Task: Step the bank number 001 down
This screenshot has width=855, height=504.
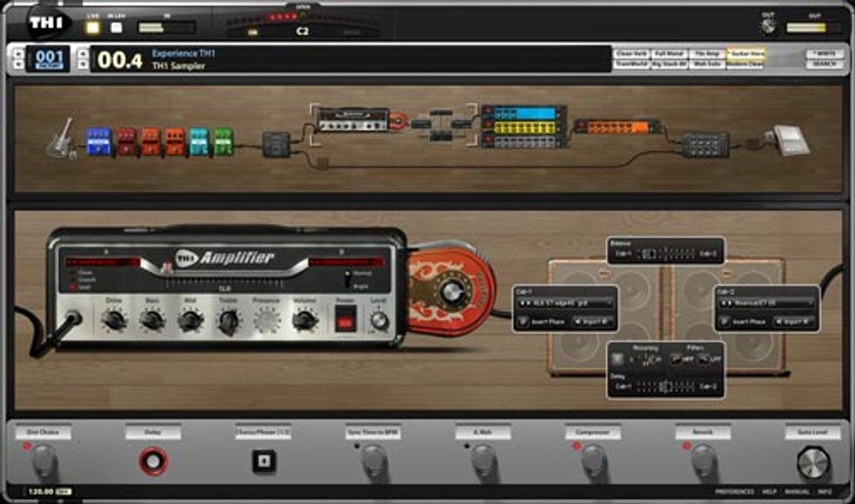Action: pos(18,65)
